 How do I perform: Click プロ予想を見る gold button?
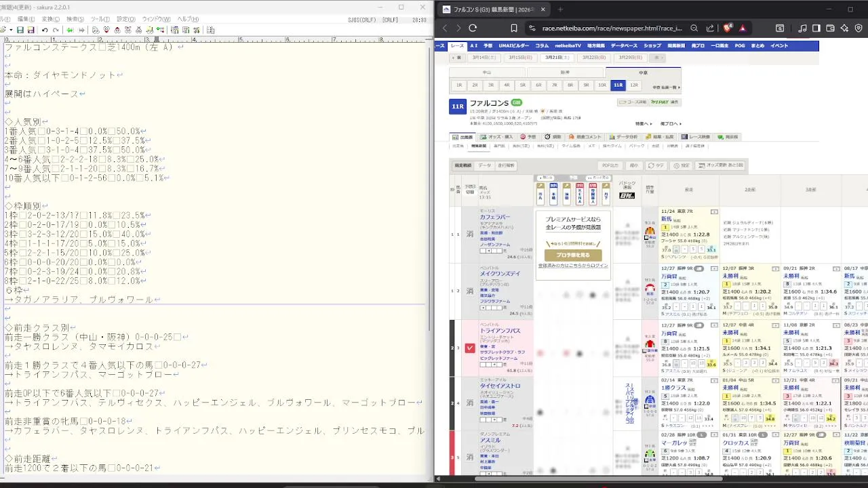573,256
